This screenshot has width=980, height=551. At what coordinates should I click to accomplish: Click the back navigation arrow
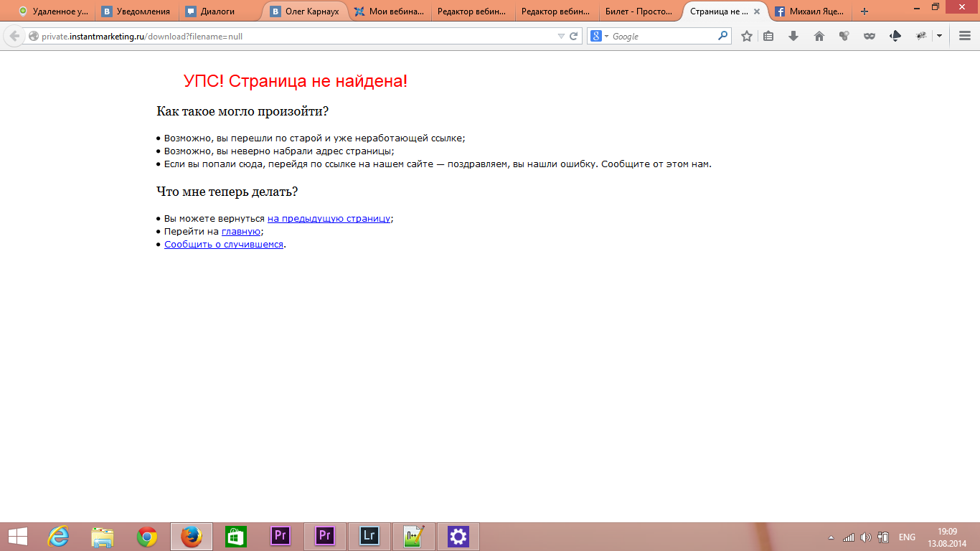[14, 36]
